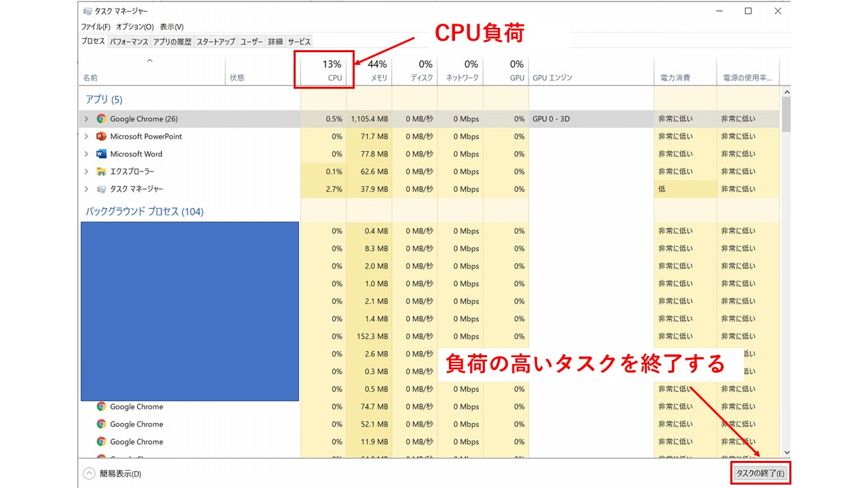This screenshot has width=868, height=488.
Task: Click the 77.8 MB memory cell
Action: point(369,154)
